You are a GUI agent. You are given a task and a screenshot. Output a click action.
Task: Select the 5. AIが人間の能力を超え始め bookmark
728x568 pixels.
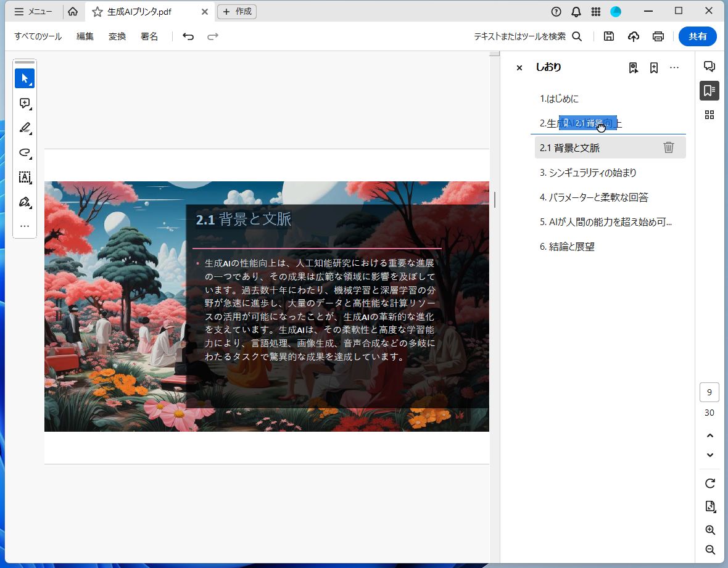tap(610, 222)
